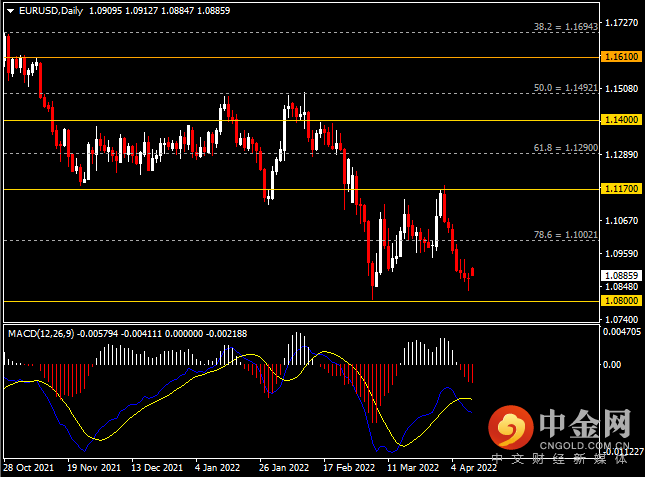
Task: Click the 17 Feb 2022 date label
Action: tap(348, 467)
